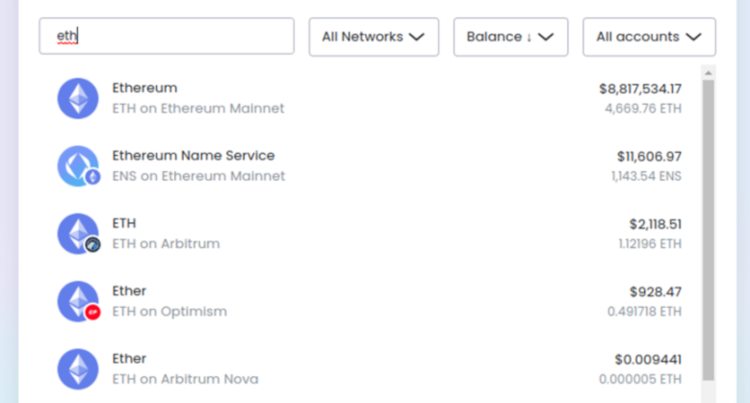The height and width of the screenshot is (403, 750).
Task: Click the chevron in All Networks dropdown
Action: point(417,37)
